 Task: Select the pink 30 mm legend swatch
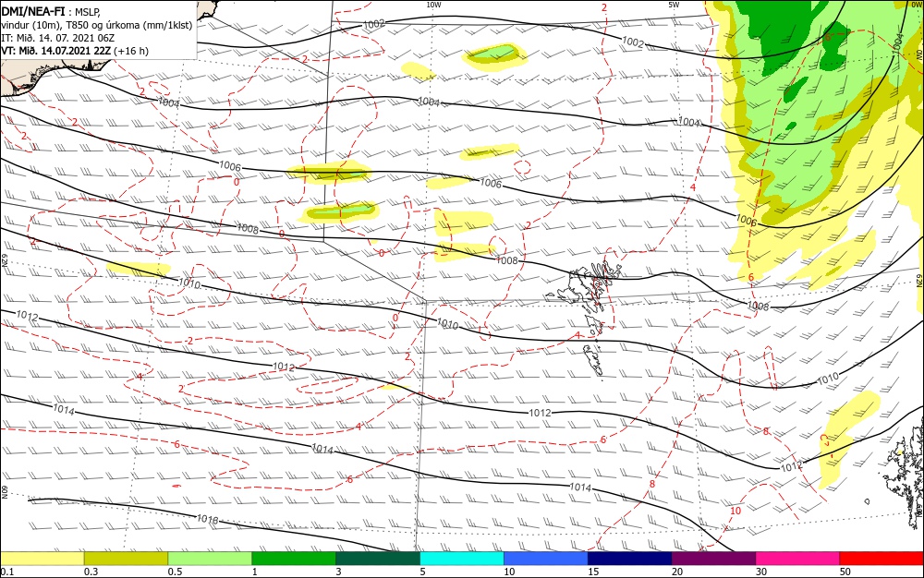tap(798, 559)
